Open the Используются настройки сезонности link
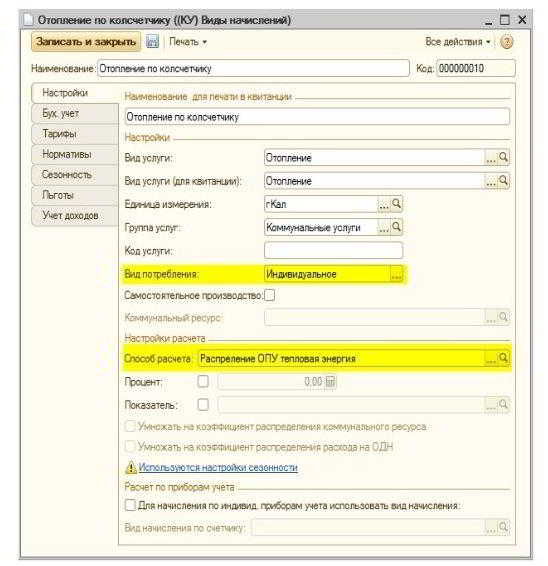 click(x=218, y=467)
